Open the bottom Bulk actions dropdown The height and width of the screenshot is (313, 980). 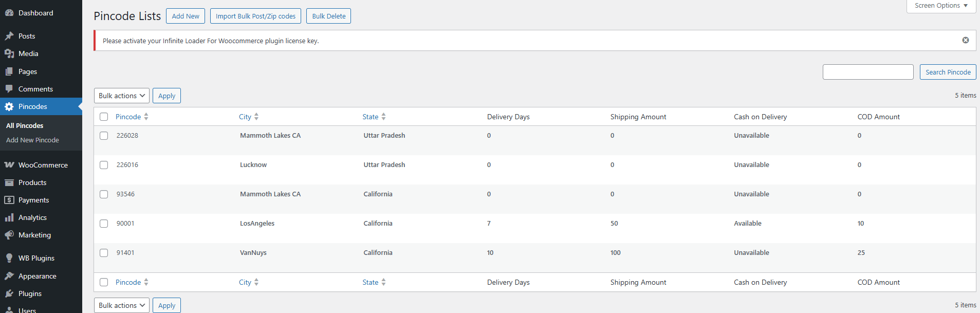point(122,305)
